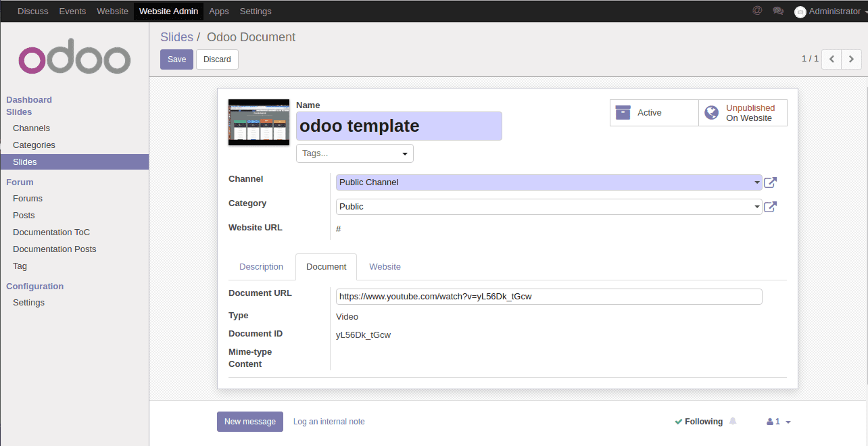868x446 pixels.
Task: Click the globe icon for website publishing
Action: tap(711, 112)
